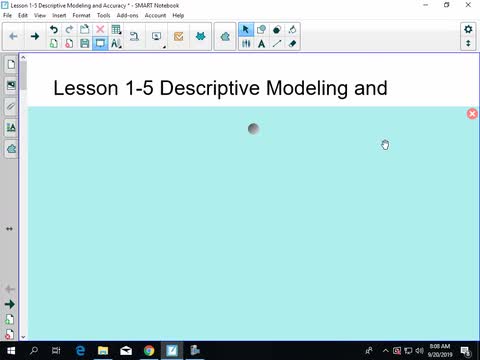Move toolbar using up-down arrow button

(468, 43)
